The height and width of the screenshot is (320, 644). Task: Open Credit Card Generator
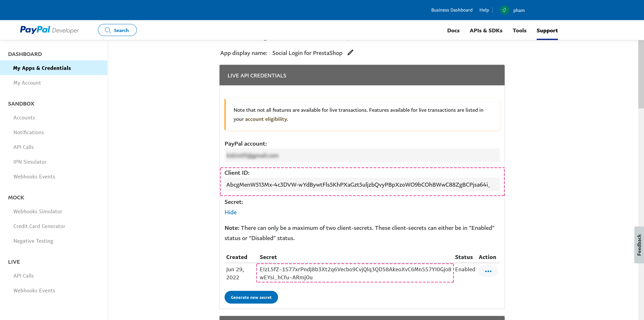39,226
